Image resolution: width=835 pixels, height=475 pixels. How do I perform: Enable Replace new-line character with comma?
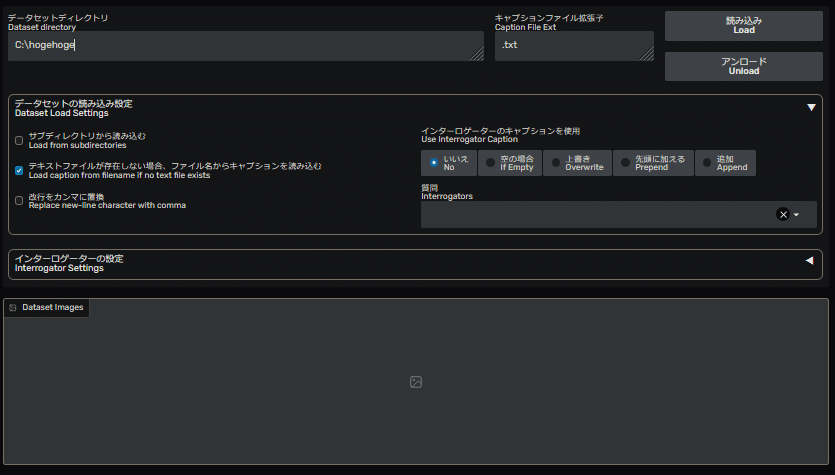(x=19, y=201)
